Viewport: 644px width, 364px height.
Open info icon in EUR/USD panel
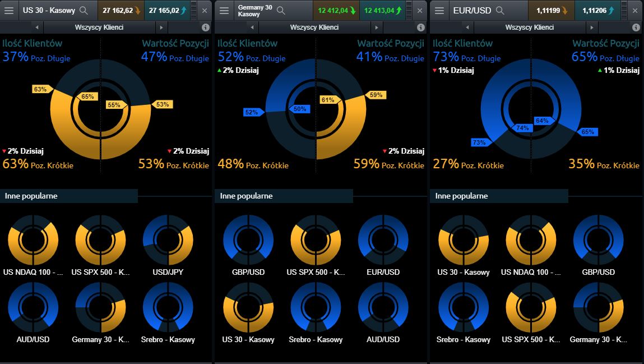[636, 27]
